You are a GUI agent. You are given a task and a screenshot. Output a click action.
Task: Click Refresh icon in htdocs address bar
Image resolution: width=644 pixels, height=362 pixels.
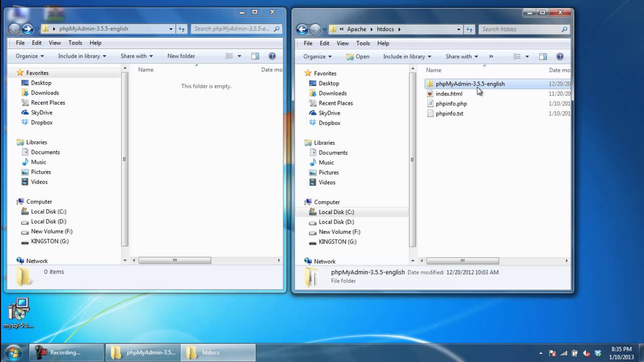[469, 29]
